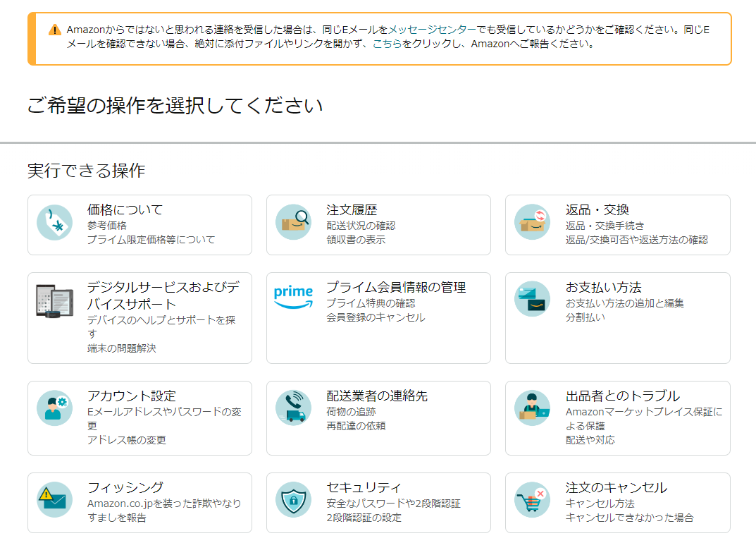The image size is (756, 543).
Task: Click the prime logo icon
Action: coord(293,297)
